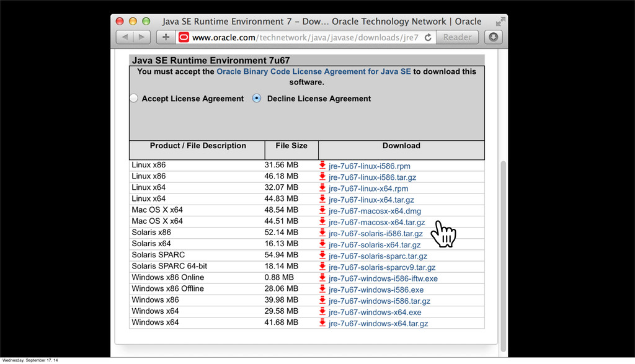
Task: Add bookmark with the plus button
Action: pos(166,37)
